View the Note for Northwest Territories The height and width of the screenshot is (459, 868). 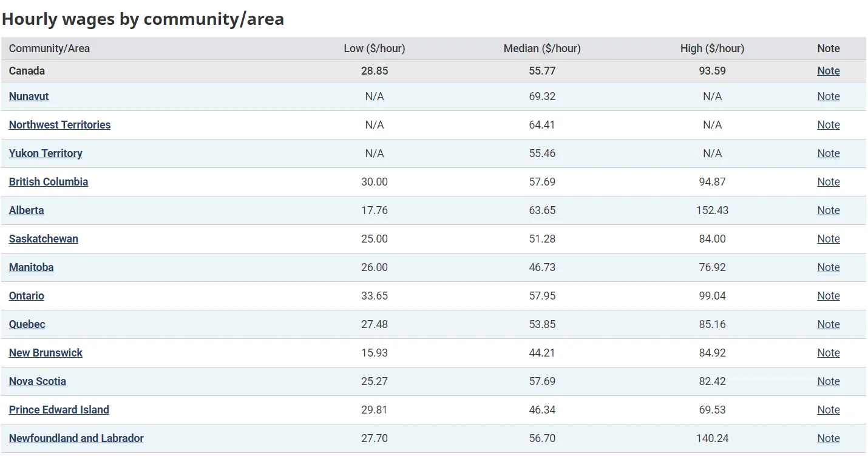(x=828, y=125)
